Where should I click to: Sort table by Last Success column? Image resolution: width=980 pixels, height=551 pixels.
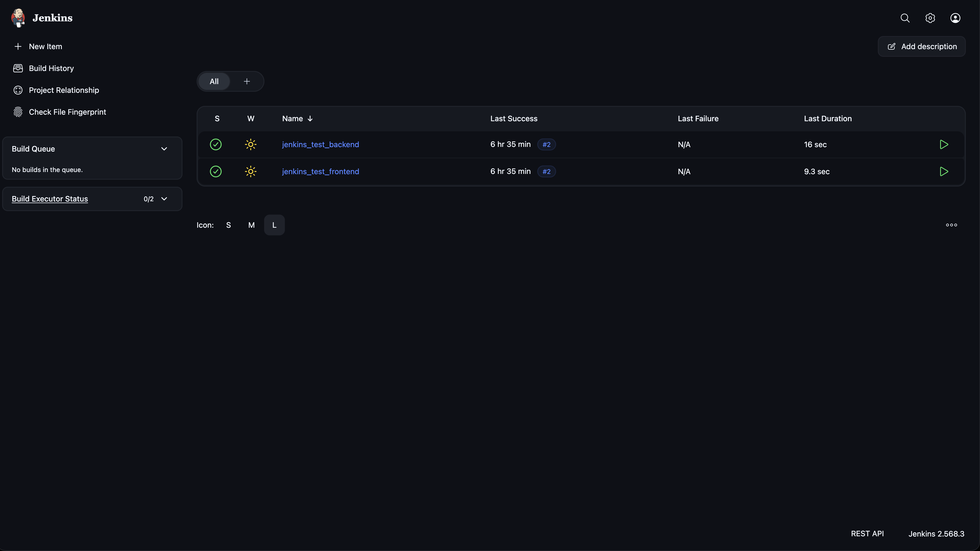[513, 119]
